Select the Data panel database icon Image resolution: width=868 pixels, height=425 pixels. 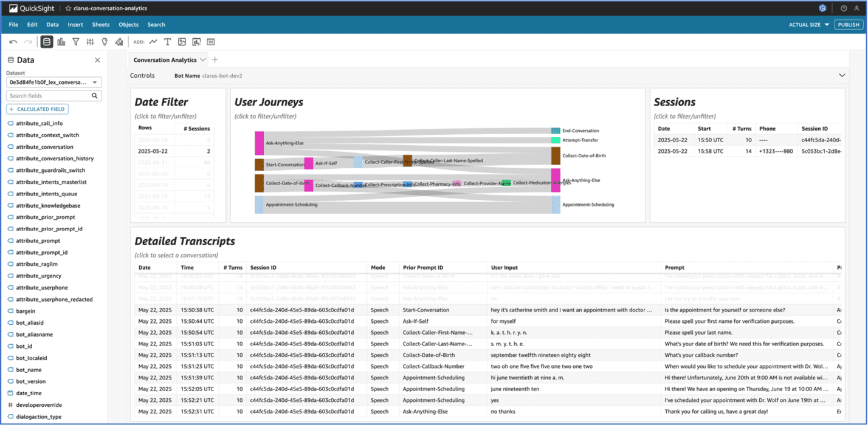[46, 41]
